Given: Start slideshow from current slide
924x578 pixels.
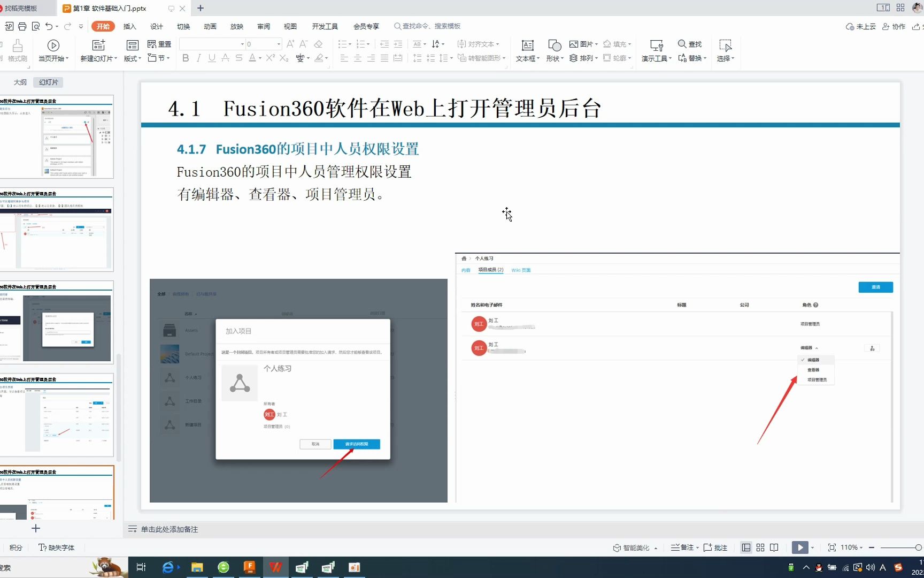Looking at the screenshot, I should point(53,51).
